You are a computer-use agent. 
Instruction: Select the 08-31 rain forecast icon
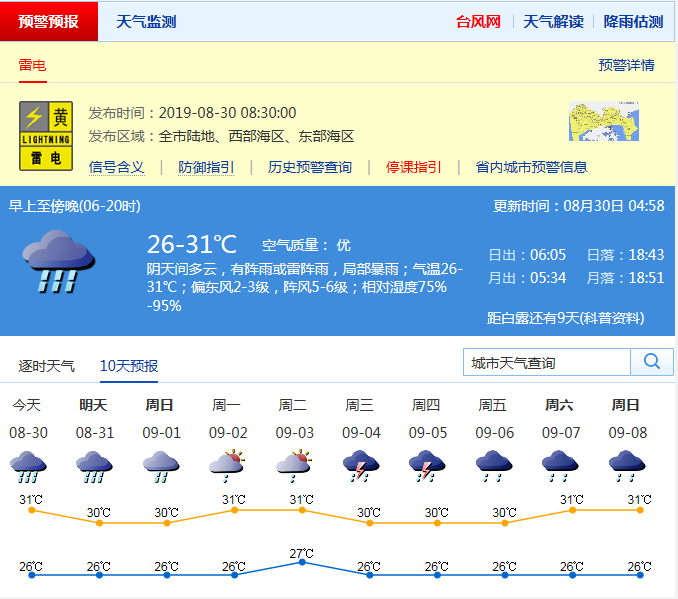click(94, 468)
